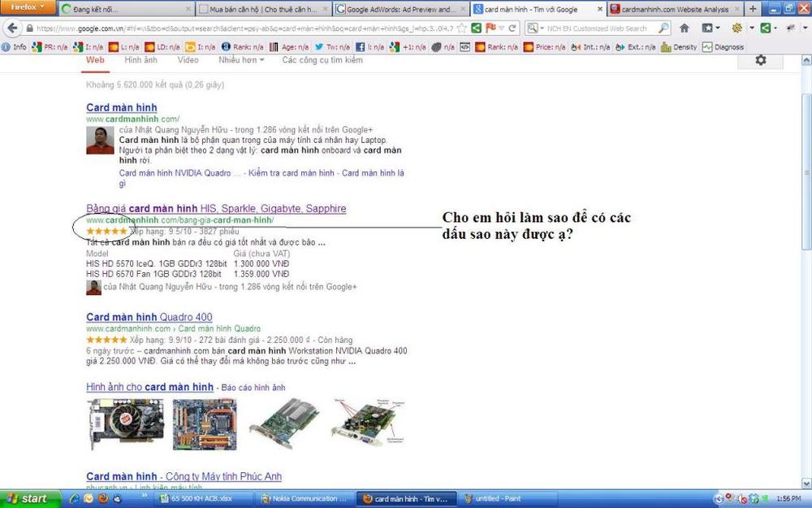Click the author photo beside first result
The height and width of the screenshot is (508, 812).
100,141
